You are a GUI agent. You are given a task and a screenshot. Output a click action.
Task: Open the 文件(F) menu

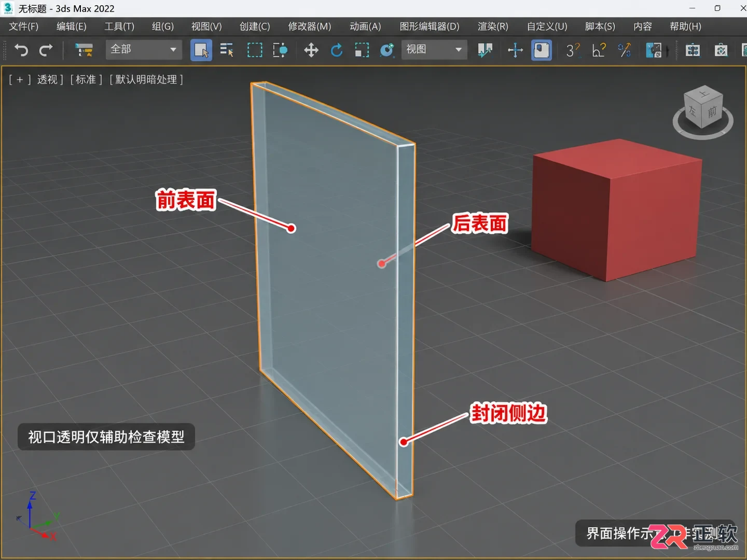click(x=24, y=26)
